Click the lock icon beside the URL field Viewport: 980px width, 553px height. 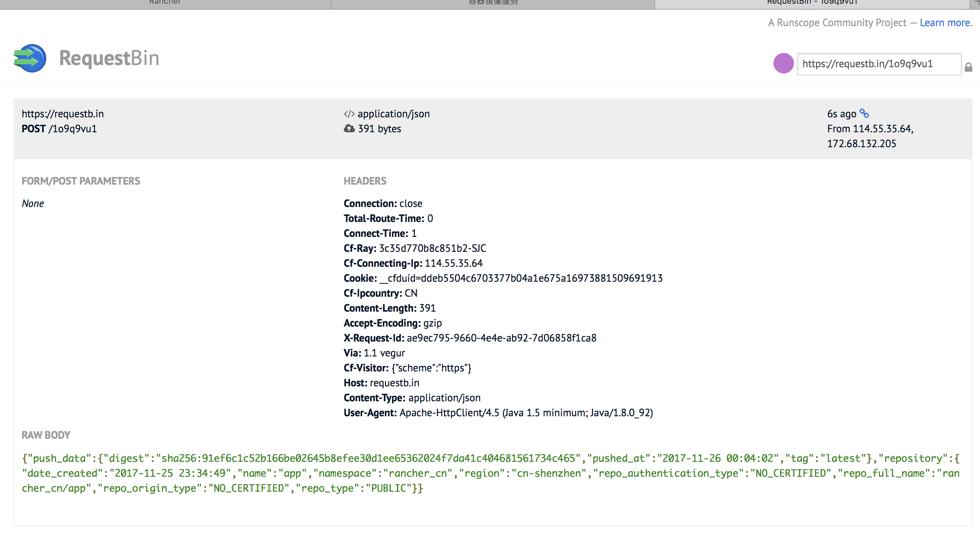click(x=968, y=67)
